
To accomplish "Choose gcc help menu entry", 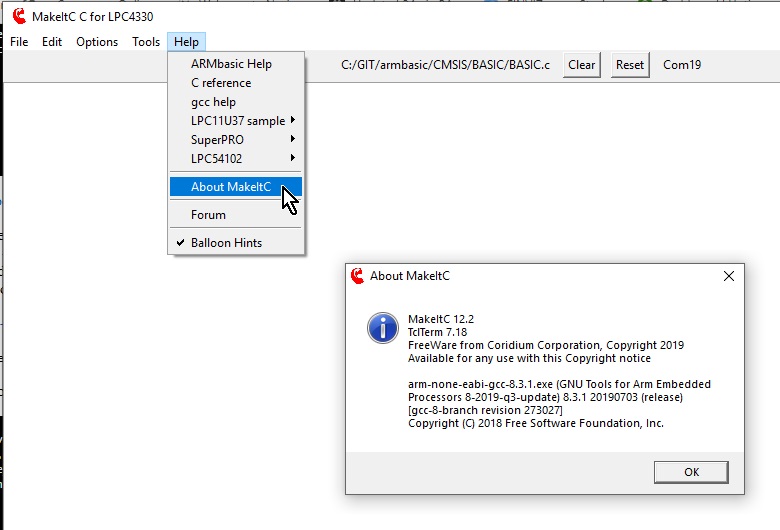I will pos(213,102).
